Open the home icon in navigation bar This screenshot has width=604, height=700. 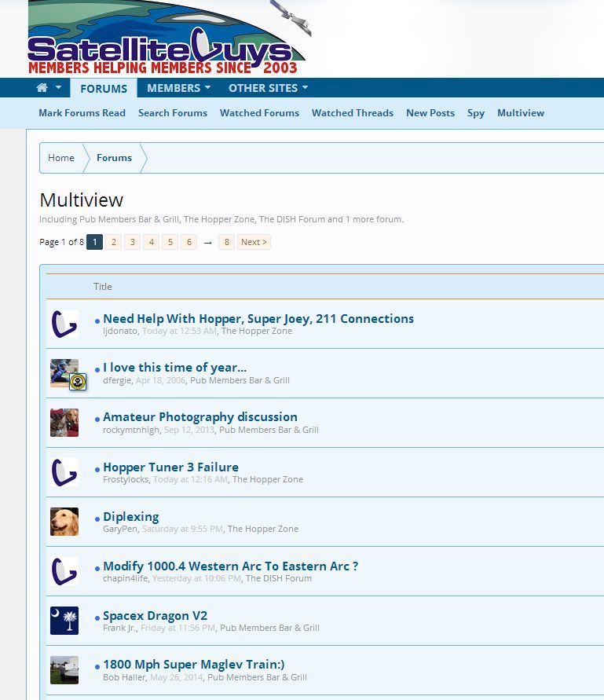[x=42, y=87]
